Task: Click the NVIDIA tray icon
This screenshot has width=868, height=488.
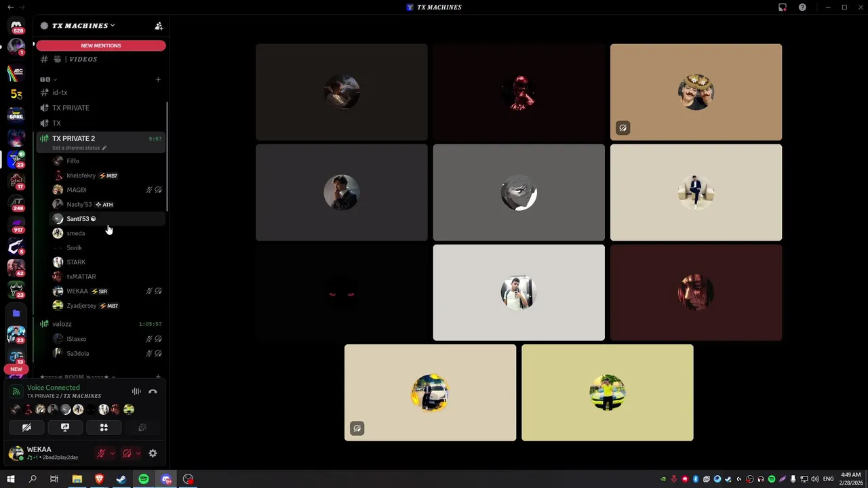Action: pyautogui.click(x=663, y=479)
